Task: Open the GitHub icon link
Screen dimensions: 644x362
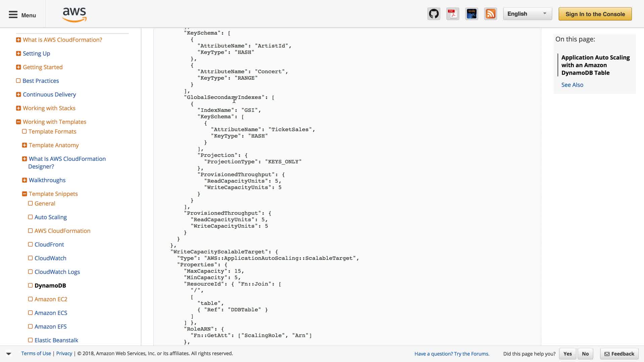Action: (434, 14)
